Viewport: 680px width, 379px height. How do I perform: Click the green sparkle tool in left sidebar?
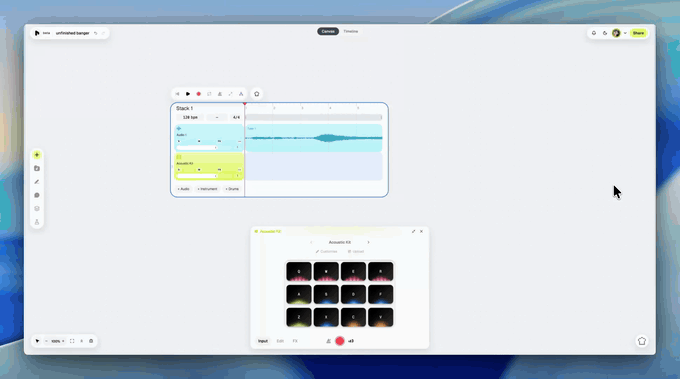37,155
